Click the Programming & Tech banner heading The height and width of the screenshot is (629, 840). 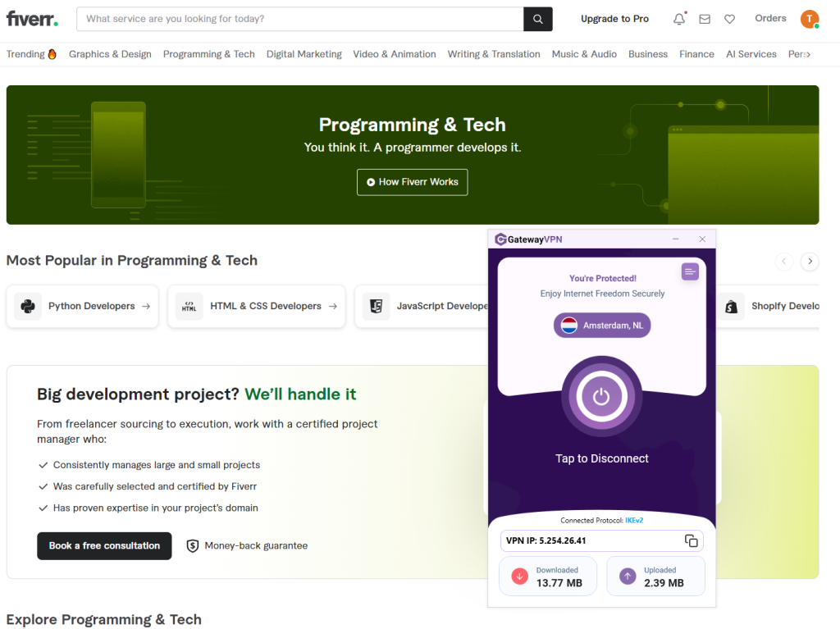(412, 125)
